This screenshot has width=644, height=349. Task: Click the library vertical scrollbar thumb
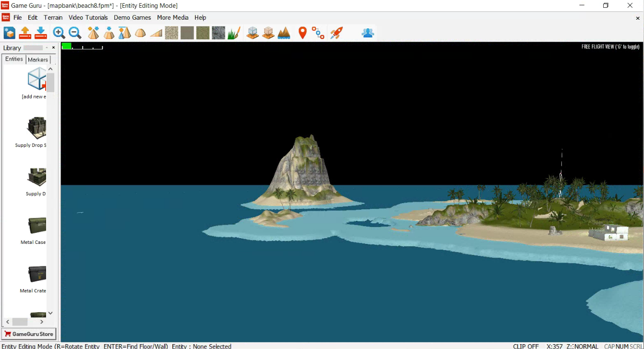coord(50,83)
